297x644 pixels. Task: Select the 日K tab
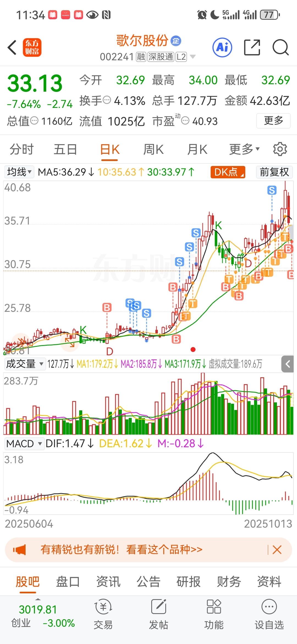click(109, 149)
